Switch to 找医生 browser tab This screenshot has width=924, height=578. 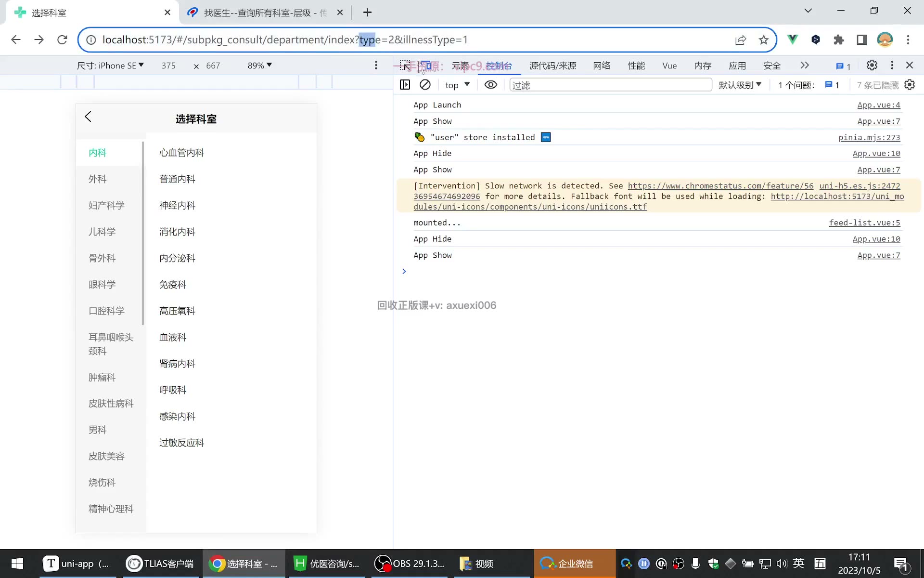[265, 13]
